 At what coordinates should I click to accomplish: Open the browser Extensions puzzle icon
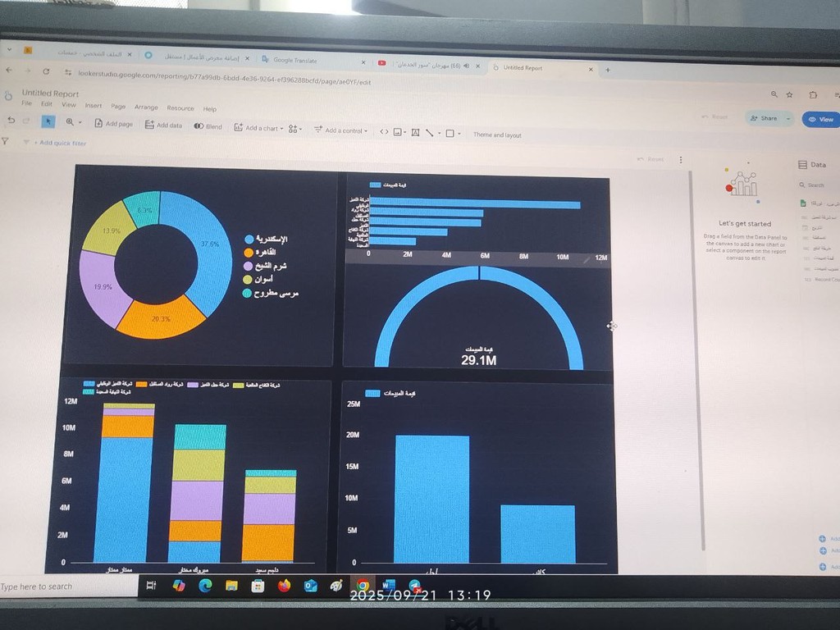pyautogui.click(x=813, y=95)
